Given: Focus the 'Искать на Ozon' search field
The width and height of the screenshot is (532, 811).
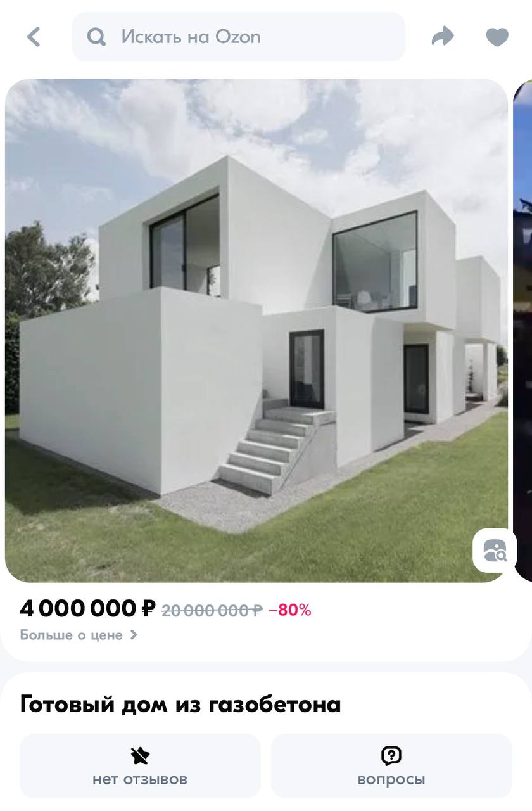Looking at the screenshot, I should [239, 37].
